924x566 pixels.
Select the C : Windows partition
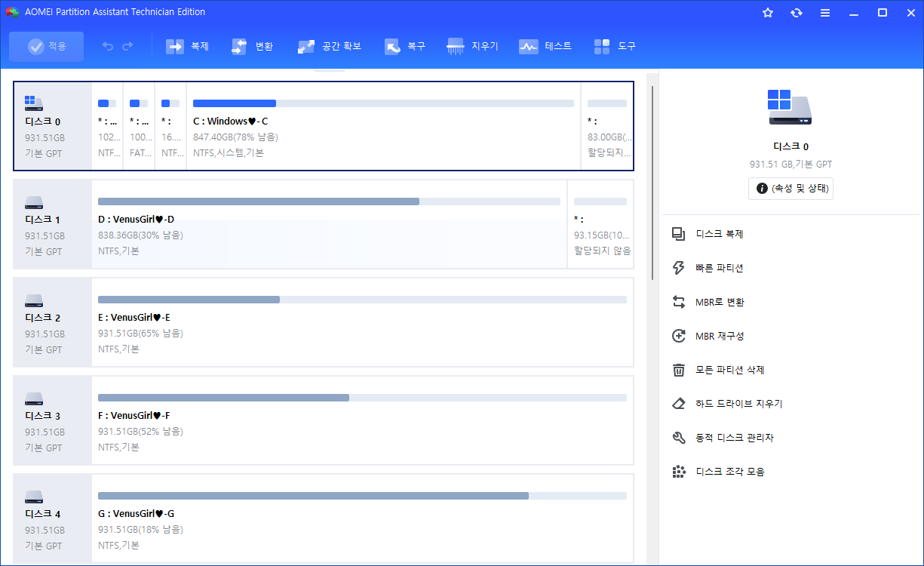tap(383, 126)
